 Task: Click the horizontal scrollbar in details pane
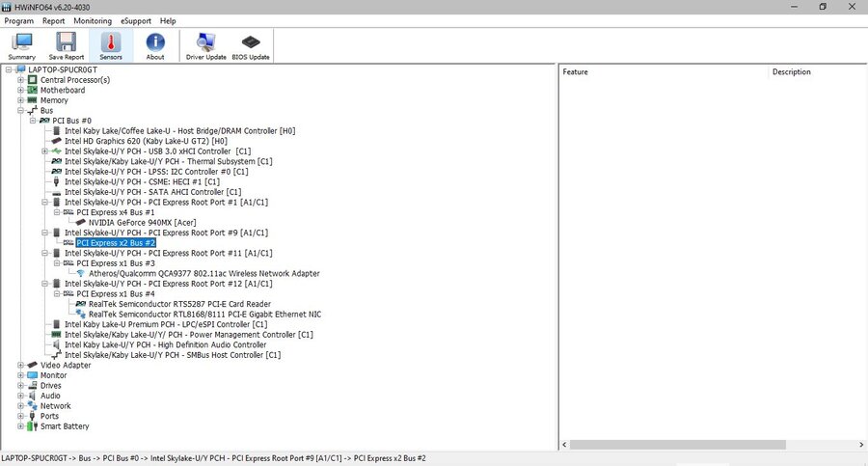click(x=678, y=445)
